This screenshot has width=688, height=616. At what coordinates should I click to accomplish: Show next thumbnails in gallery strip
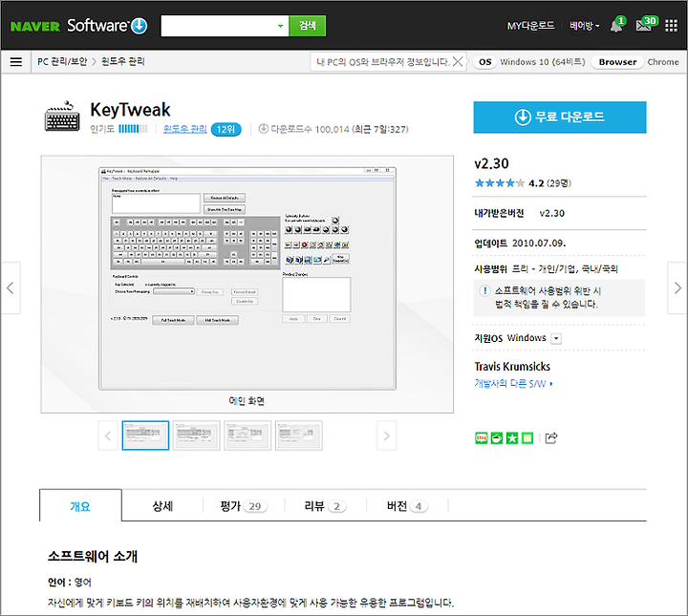387,435
